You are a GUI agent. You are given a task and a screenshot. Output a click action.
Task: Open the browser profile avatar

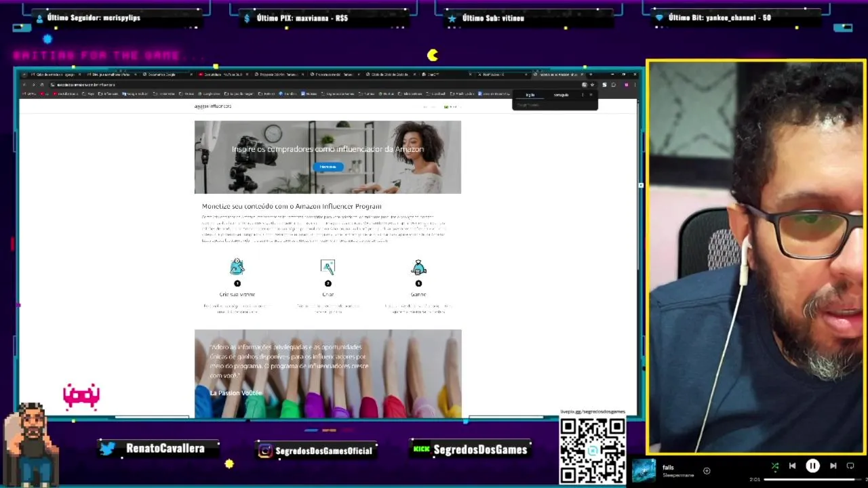[x=627, y=85]
